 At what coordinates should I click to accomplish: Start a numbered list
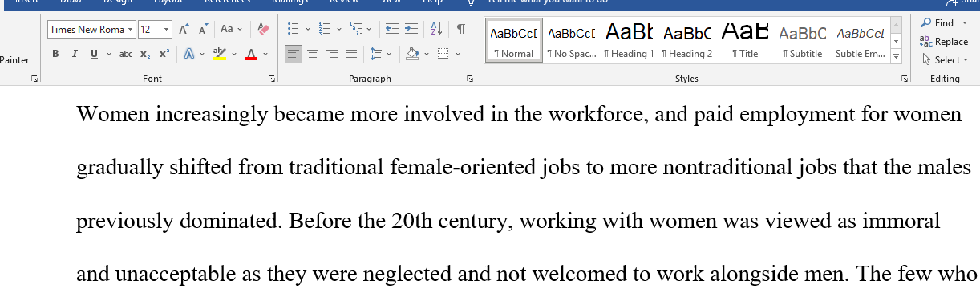pos(325,30)
